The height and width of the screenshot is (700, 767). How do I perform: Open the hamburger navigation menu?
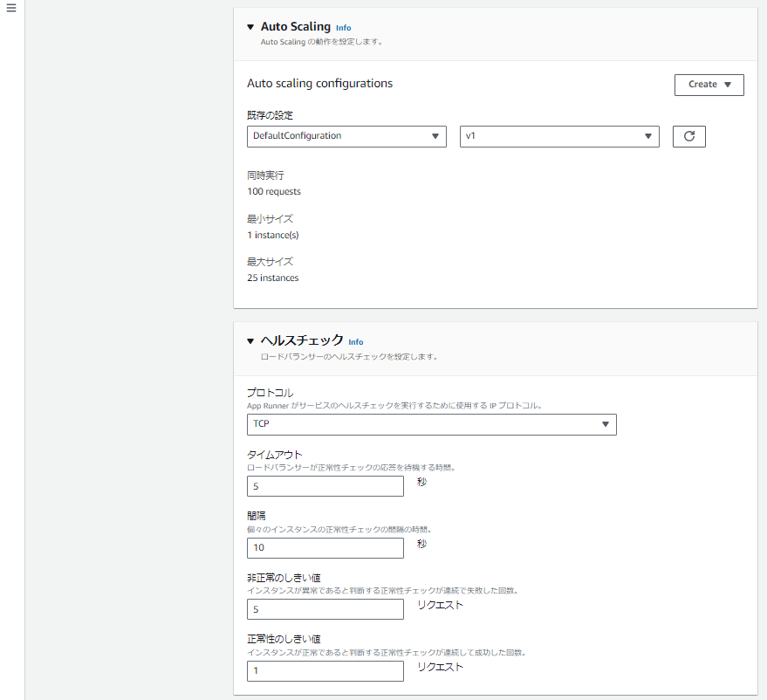(x=11, y=8)
